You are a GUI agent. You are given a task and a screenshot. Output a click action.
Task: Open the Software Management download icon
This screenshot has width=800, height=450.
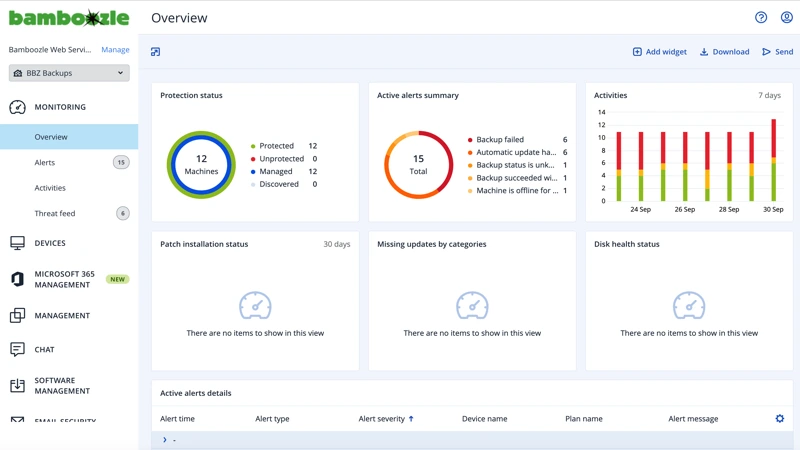click(17, 386)
